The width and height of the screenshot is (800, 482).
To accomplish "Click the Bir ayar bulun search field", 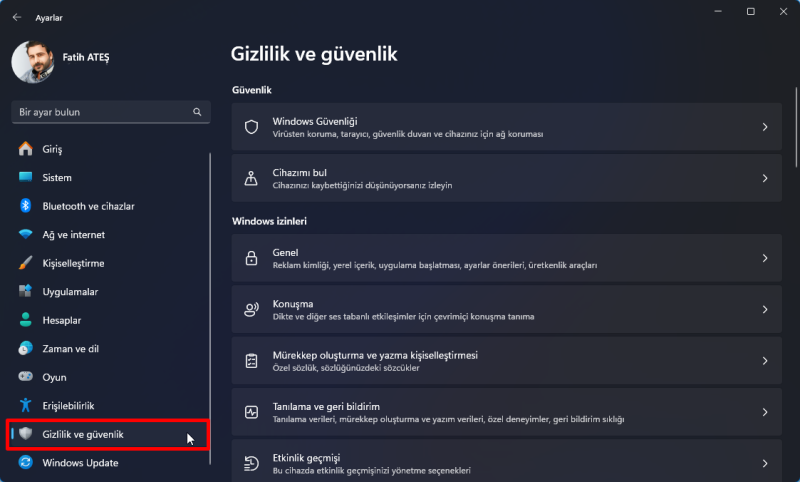I will point(100,112).
